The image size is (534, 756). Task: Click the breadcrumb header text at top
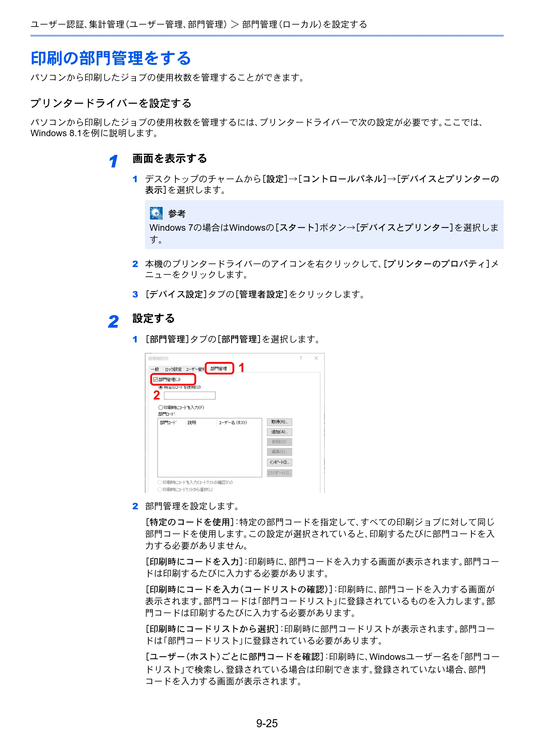pyautogui.click(x=199, y=24)
